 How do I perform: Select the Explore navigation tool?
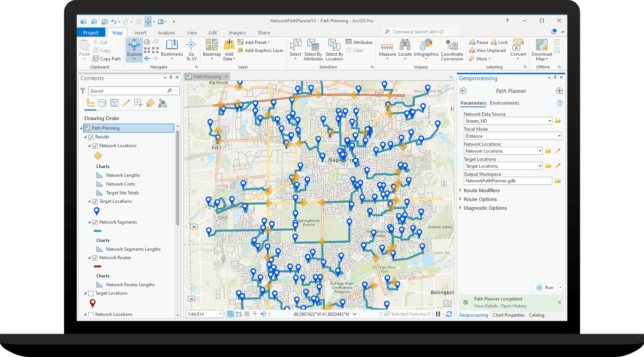(x=134, y=46)
